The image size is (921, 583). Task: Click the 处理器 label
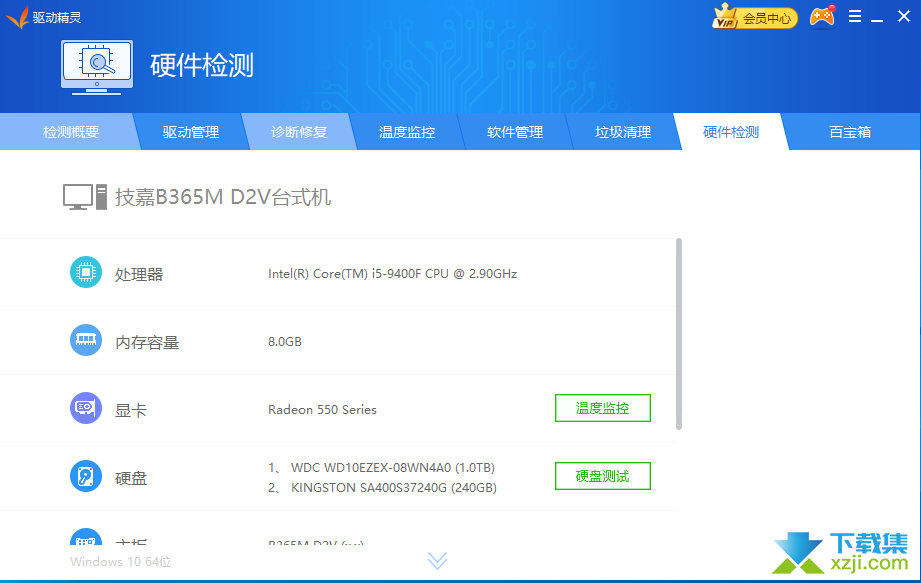pos(139,274)
